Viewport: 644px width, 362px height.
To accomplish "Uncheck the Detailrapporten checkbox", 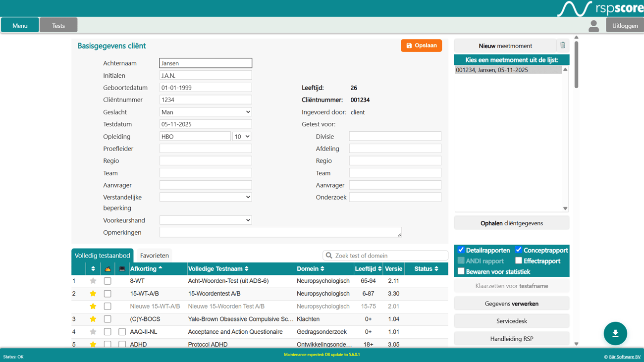I will click(x=461, y=250).
